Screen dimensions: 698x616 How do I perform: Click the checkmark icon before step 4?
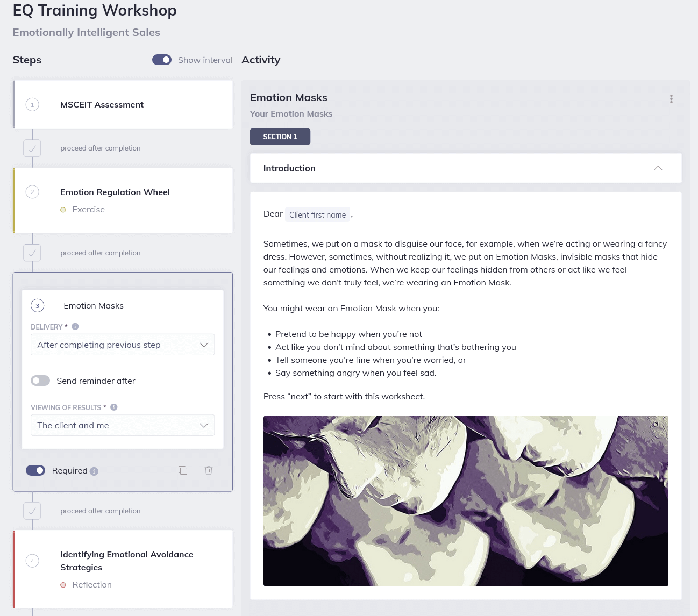(x=32, y=511)
